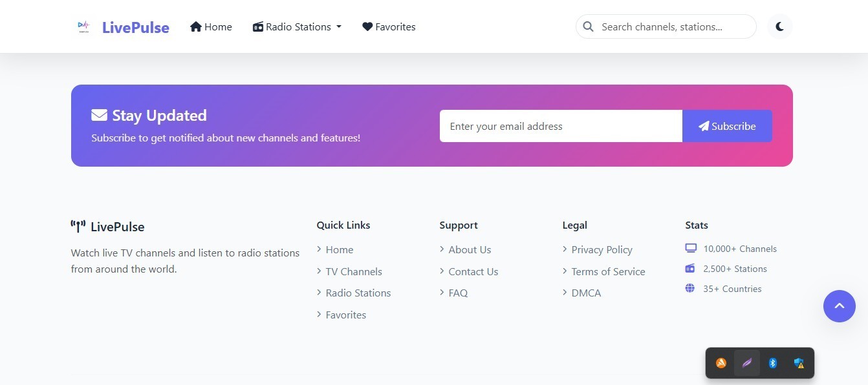Click the 10,000+ Channels text
This screenshot has width=868, height=385.
point(740,249)
